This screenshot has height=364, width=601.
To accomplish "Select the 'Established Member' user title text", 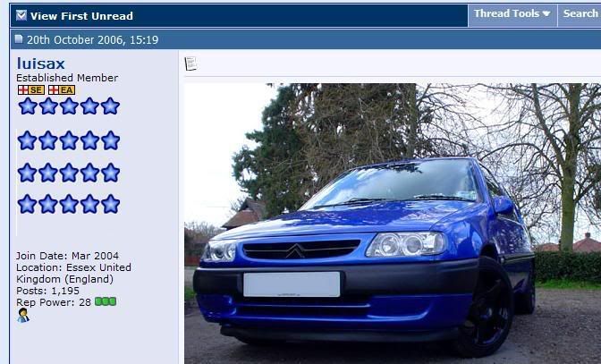I will click(x=67, y=78).
